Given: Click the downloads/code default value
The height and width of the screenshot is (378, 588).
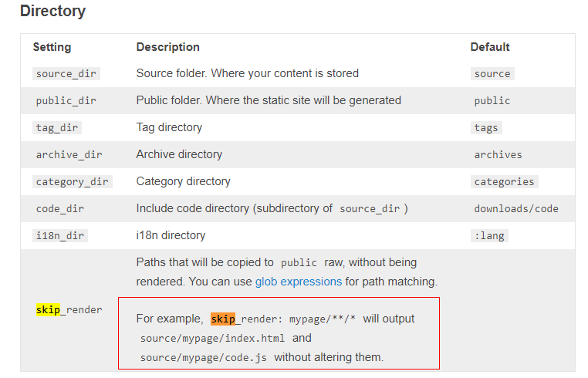Looking at the screenshot, I should point(516,209).
